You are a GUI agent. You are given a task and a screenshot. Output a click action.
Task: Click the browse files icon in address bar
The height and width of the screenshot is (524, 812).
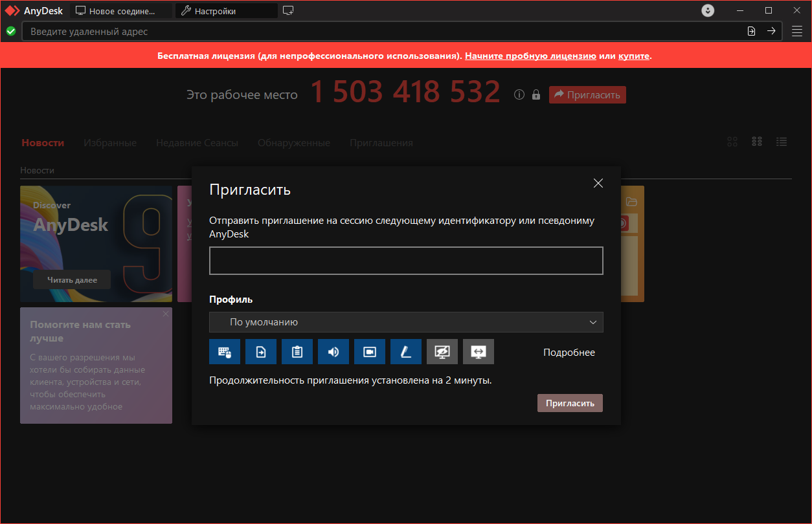[751, 31]
